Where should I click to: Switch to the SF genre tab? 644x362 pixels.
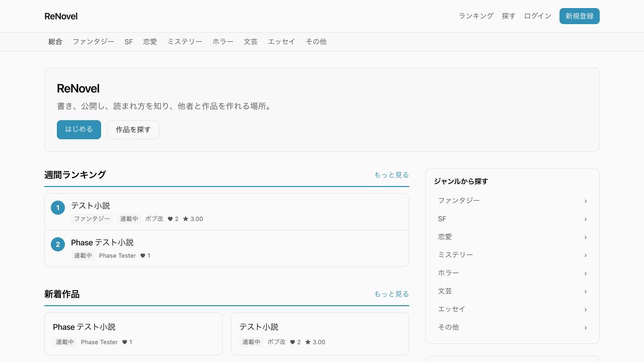(129, 42)
